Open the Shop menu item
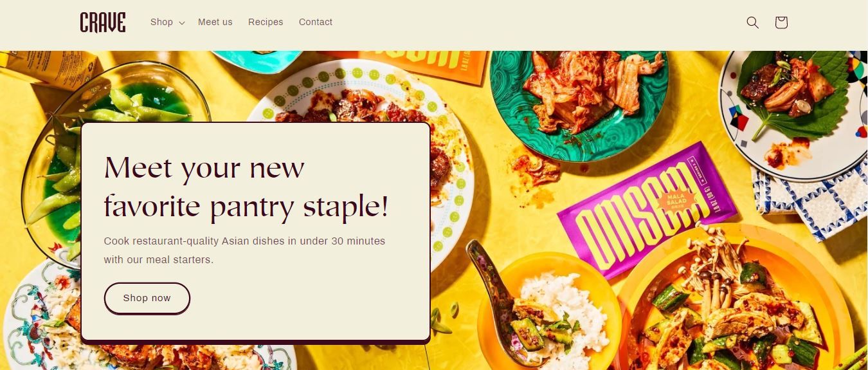The image size is (868, 370). pyautogui.click(x=161, y=22)
